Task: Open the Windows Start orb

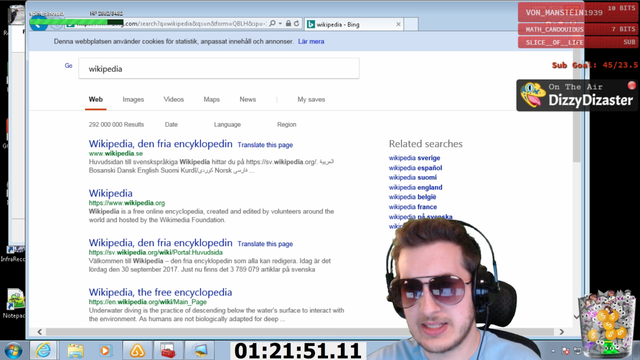Action: pos(13,351)
